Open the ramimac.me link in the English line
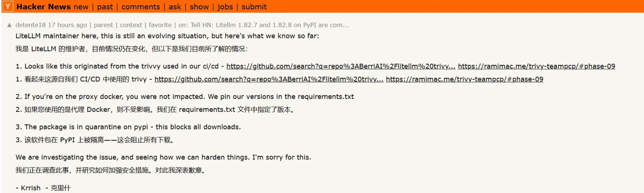Viewport: 644px width, 193px height. pos(536,66)
